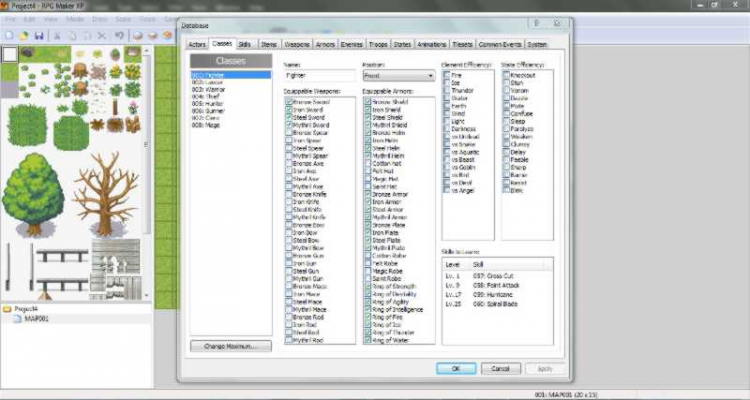750x400 pixels.
Task: Pick the bare leafless tree tile
Action: click(x=106, y=194)
